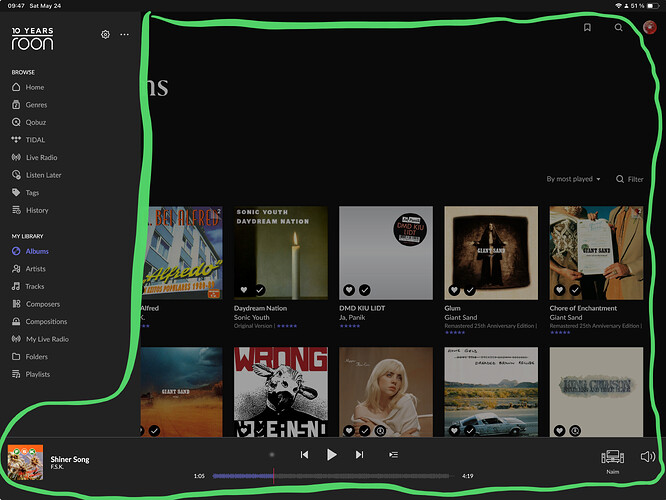
Task: Click library checkmark on DMD KIU LIDT
Action: (x=365, y=290)
